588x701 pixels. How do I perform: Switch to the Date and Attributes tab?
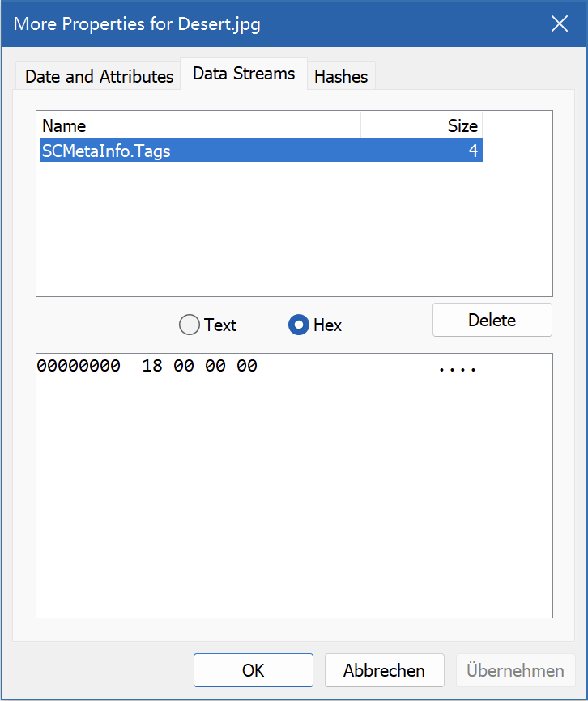tap(99, 76)
